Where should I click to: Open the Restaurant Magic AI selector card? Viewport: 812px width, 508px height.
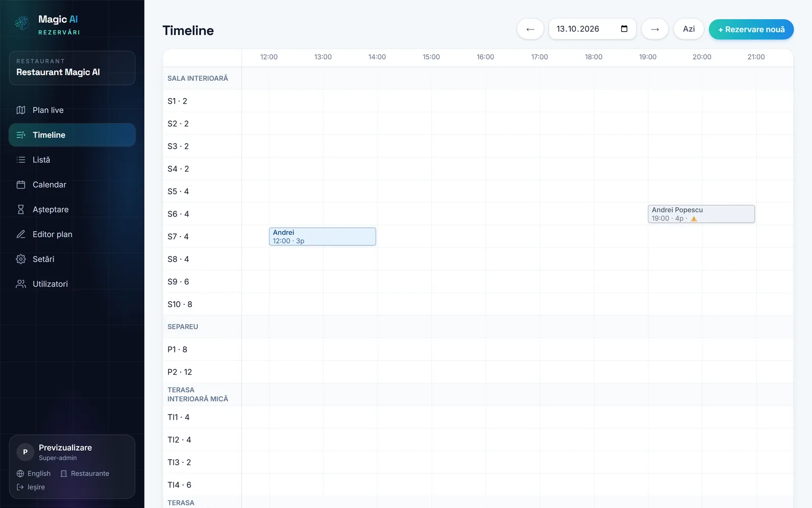click(x=72, y=68)
